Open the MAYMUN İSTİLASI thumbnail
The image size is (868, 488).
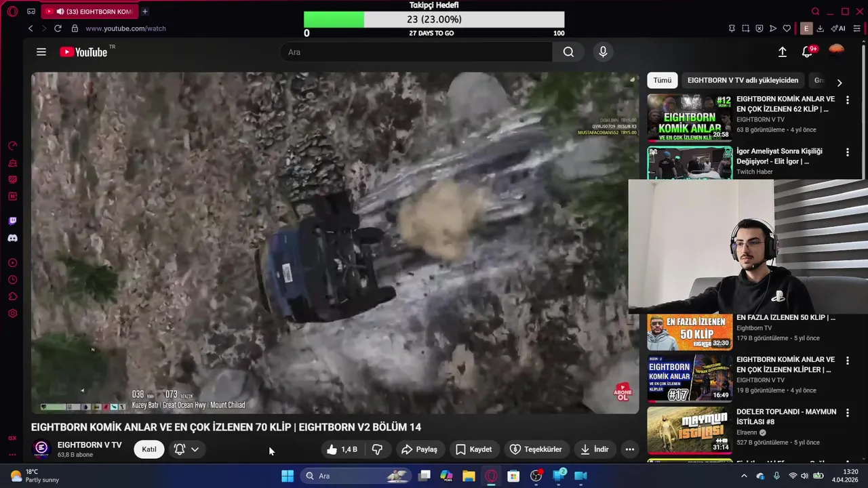click(x=690, y=430)
